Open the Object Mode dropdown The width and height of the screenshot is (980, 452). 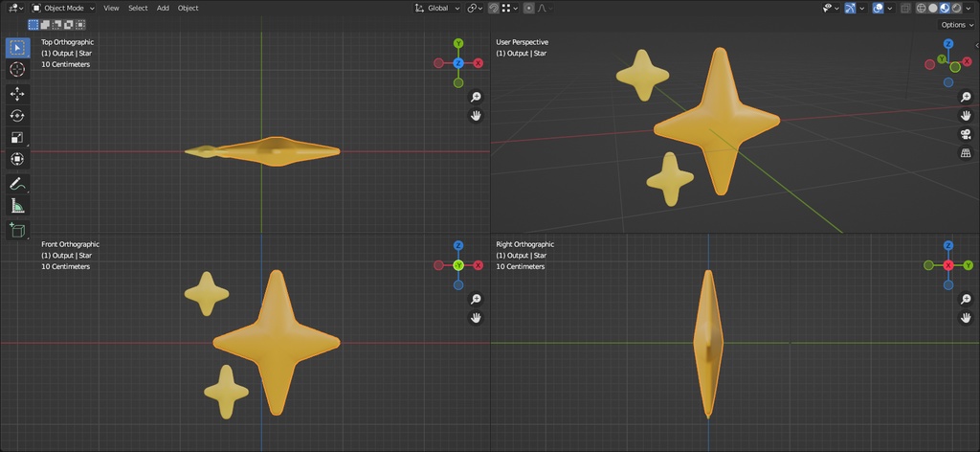[63, 8]
